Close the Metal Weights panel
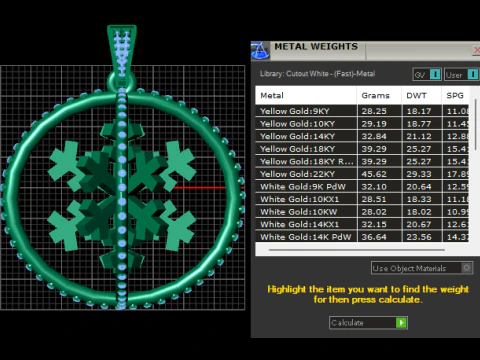The image size is (480, 360). pos(477,50)
